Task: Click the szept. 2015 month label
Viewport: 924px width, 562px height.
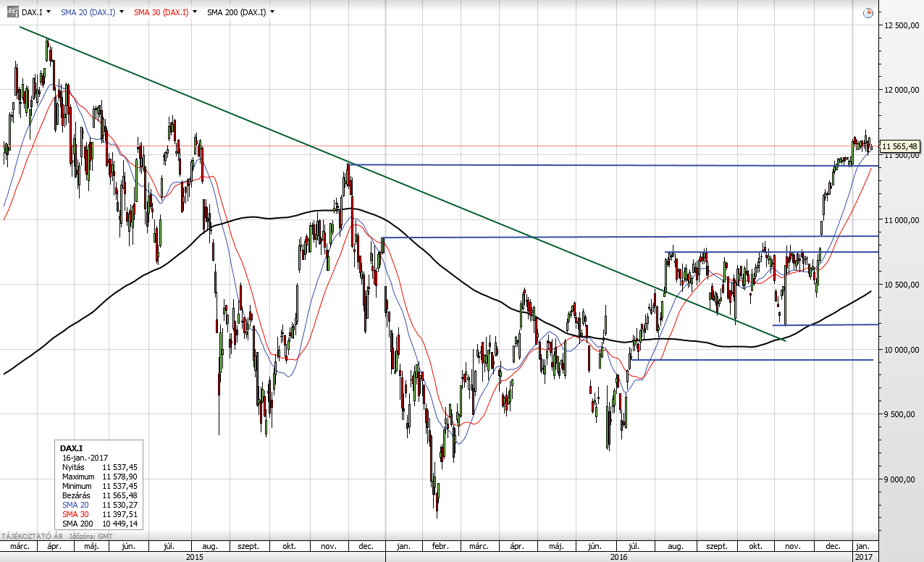Action: (x=248, y=545)
